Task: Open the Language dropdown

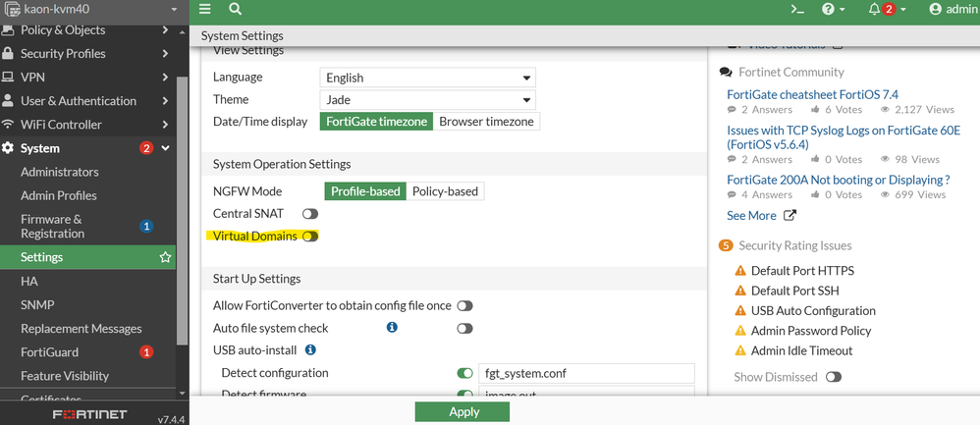Action: click(x=427, y=78)
